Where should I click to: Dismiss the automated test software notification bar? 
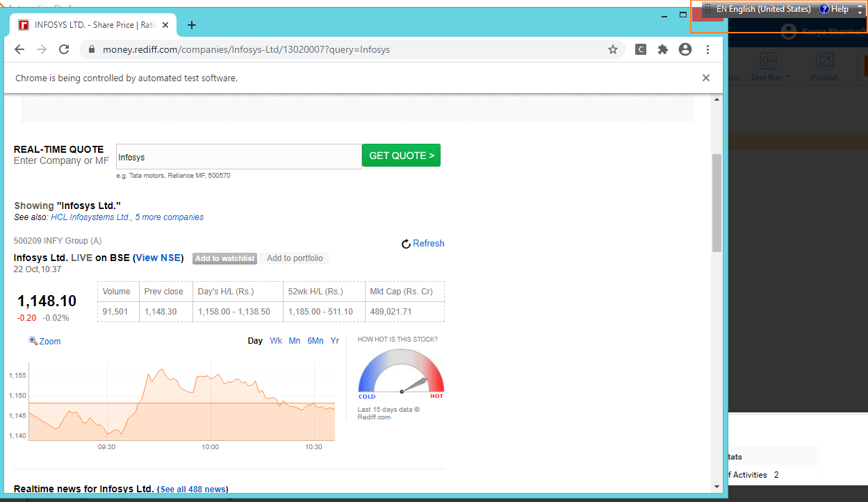click(706, 78)
